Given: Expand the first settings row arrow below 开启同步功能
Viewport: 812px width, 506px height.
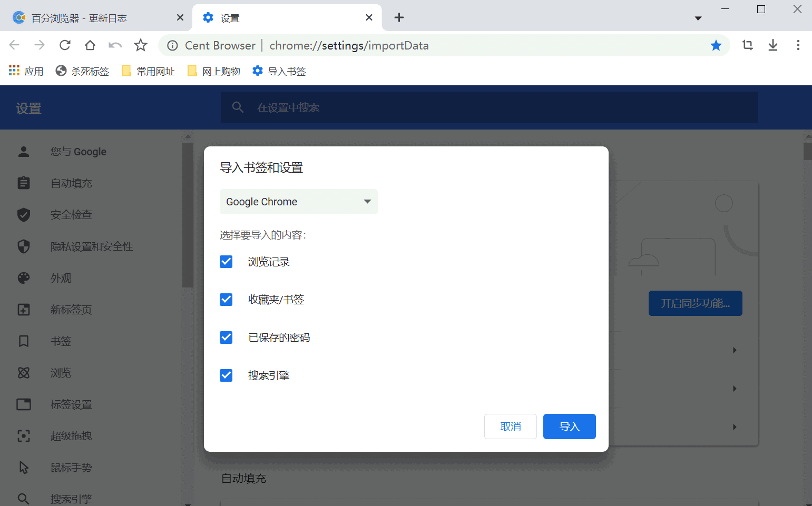Looking at the screenshot, I should pyautogui.click(x=735, y=350).
